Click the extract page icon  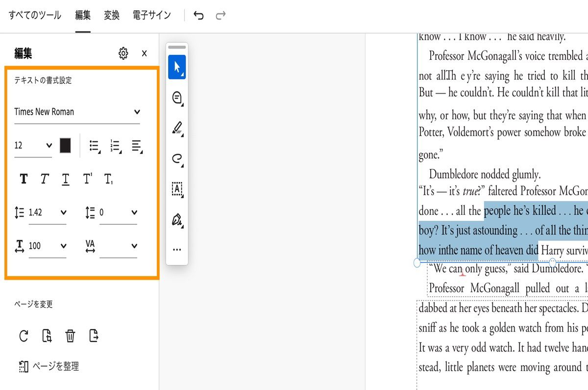pyautogui.click(x=94, y=336)
